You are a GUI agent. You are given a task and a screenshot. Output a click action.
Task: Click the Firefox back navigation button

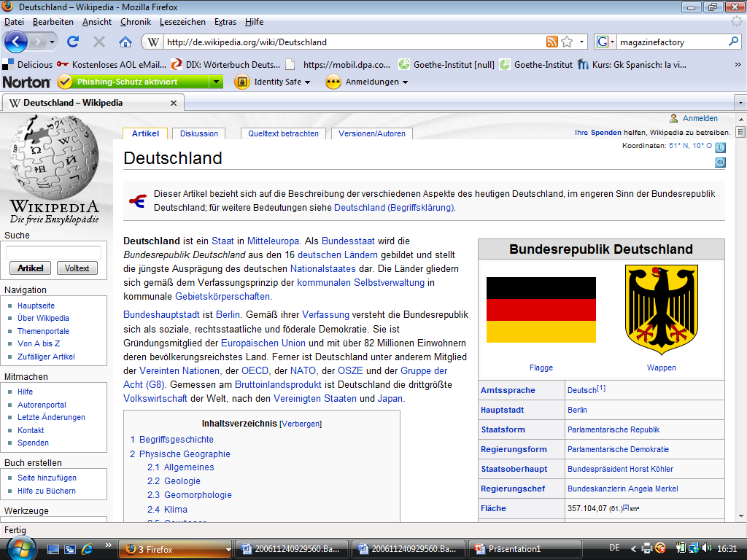point(16,42)
